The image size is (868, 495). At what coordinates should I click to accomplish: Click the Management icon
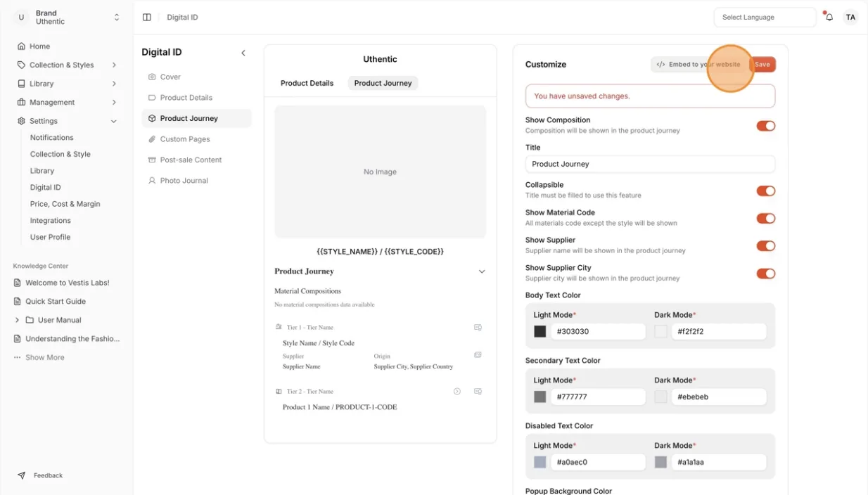pos(21,102)
